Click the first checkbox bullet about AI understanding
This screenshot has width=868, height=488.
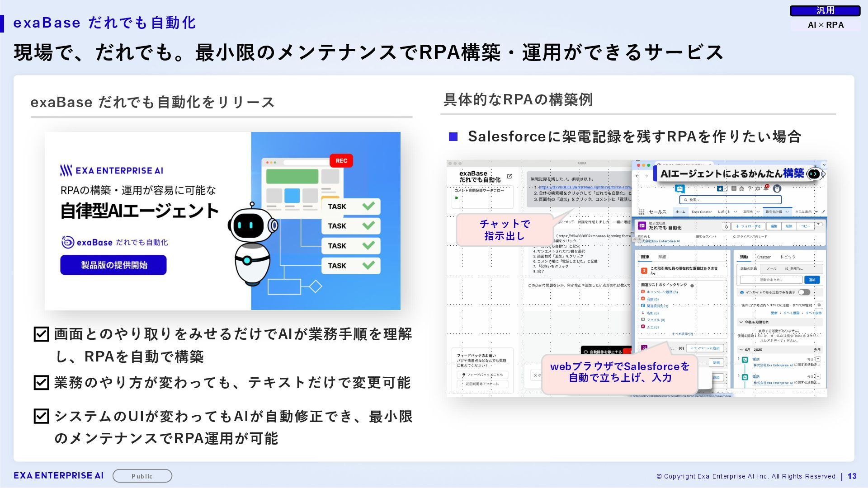(x=41, y=334)
